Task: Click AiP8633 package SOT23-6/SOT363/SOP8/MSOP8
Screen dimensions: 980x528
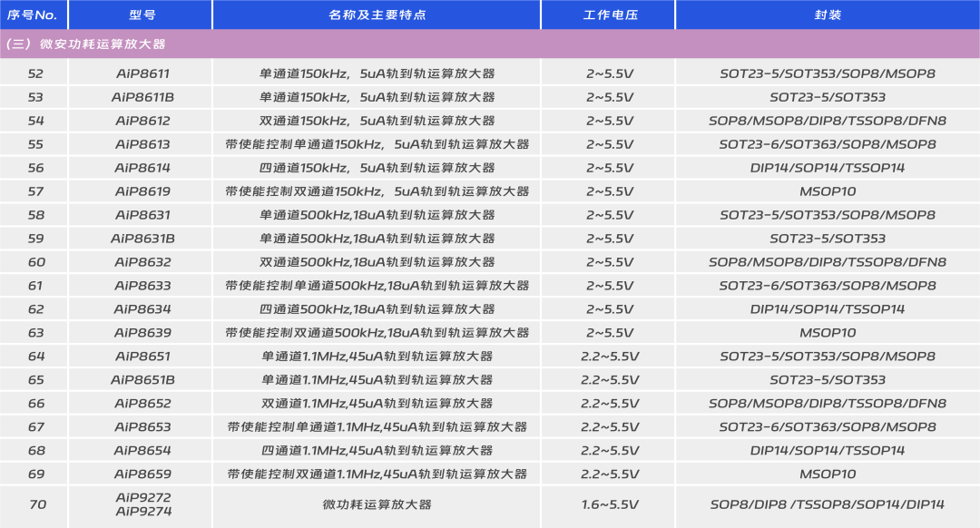Action: pyautogui.click(x=828, y=286)
